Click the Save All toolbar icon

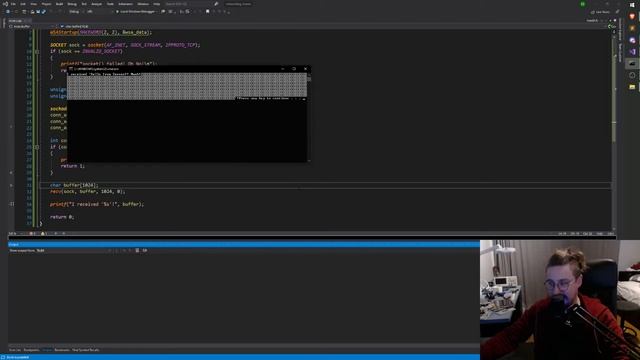pyautogui.click(x=44, y=12)
